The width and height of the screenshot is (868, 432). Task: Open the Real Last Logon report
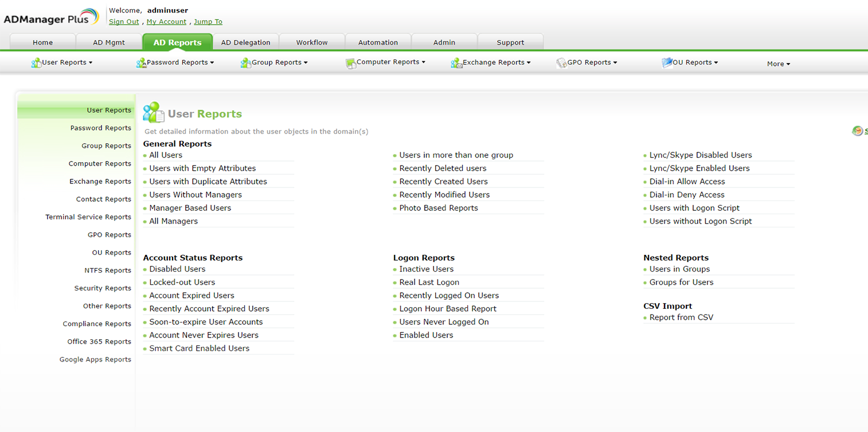click(x=429, y=282)
